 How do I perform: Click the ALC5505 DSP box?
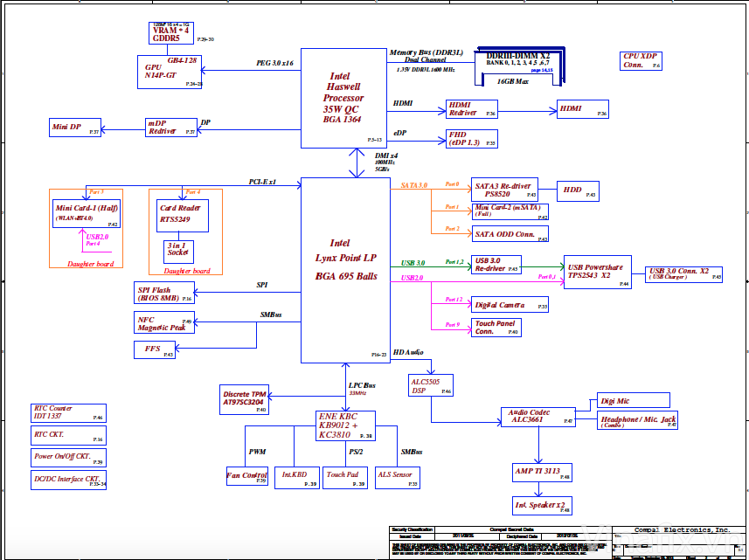click(x=431, y=386)
